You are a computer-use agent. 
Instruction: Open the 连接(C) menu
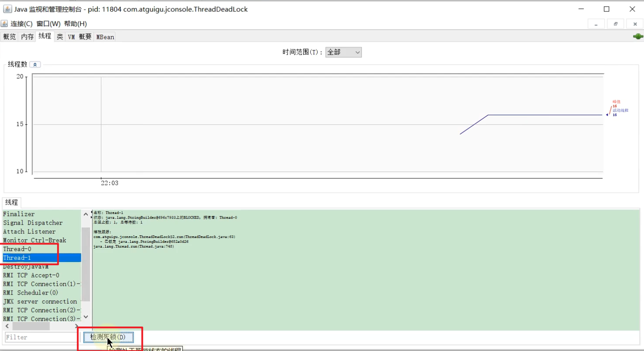tap(21, 24)
